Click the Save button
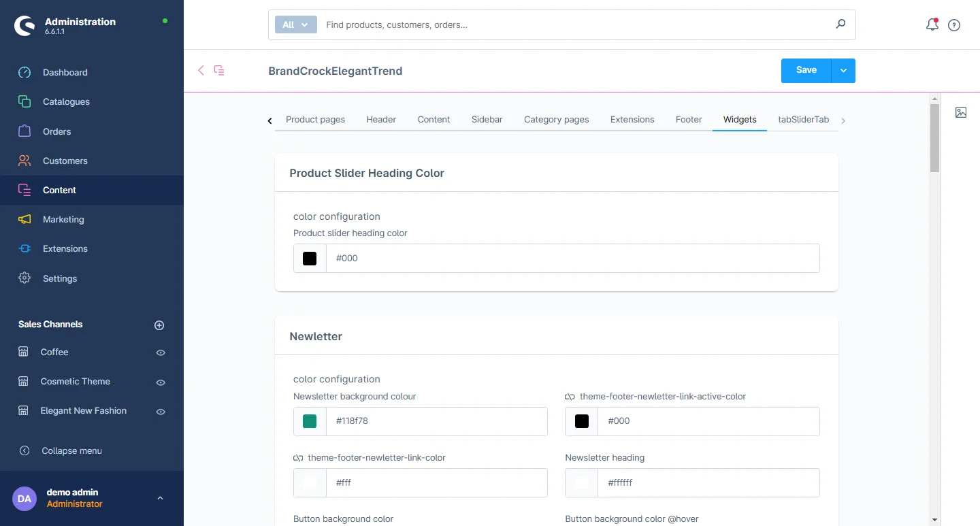 click(x=806, y=71)
